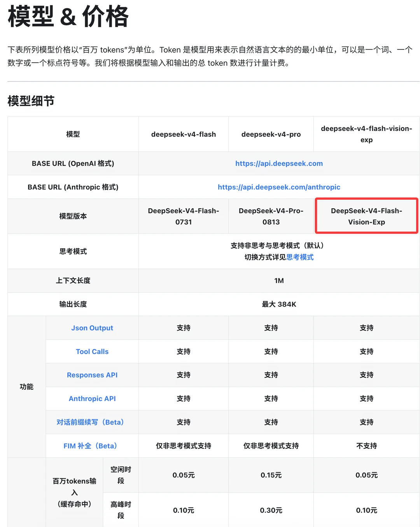420x527 pixels.
Task: Open the FIM 补全（Beta）link
Action: (x=92, y=446)
